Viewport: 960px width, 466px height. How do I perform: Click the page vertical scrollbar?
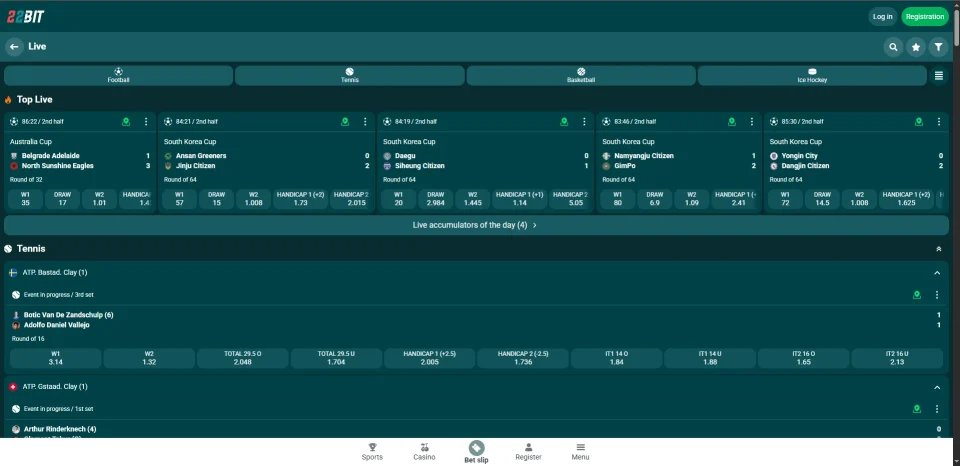[x=956, y=28]
